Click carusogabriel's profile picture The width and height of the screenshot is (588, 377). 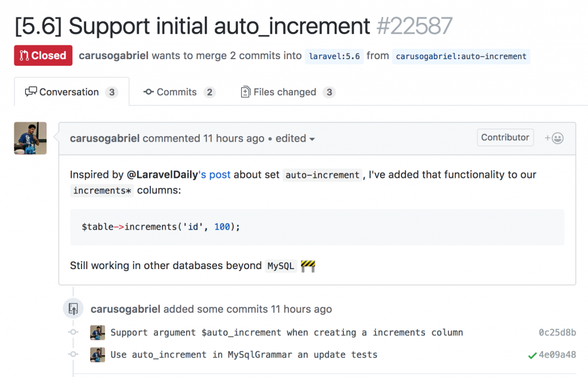(x=30, y=138)
